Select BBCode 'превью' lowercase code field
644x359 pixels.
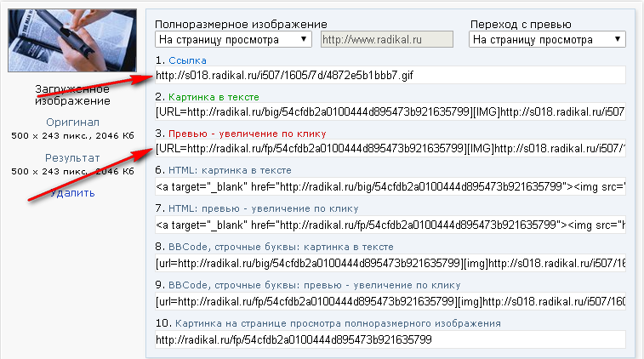click(390, 301)
